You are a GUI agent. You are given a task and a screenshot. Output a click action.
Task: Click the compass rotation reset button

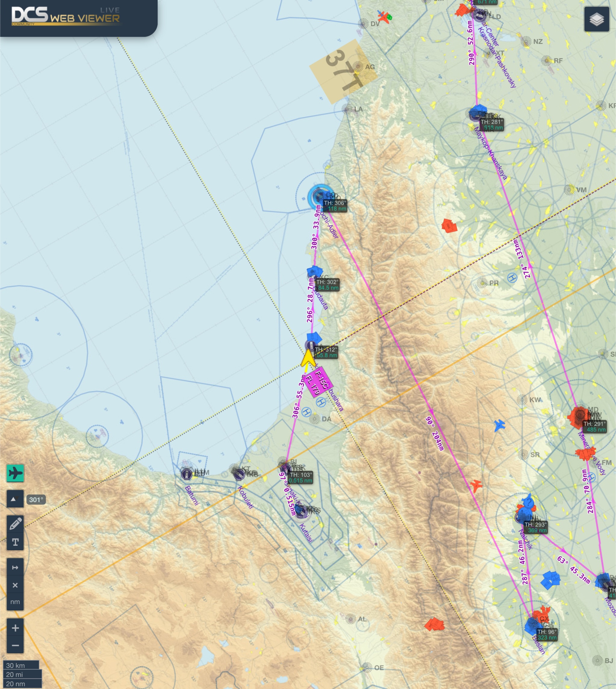point(15,499)
